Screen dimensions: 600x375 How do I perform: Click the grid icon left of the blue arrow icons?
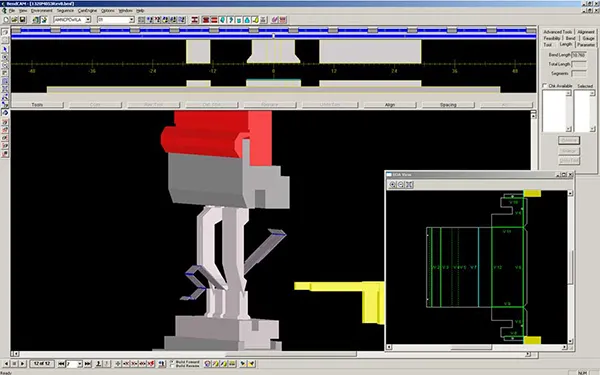pyautogui.click(x=141, y=20)
